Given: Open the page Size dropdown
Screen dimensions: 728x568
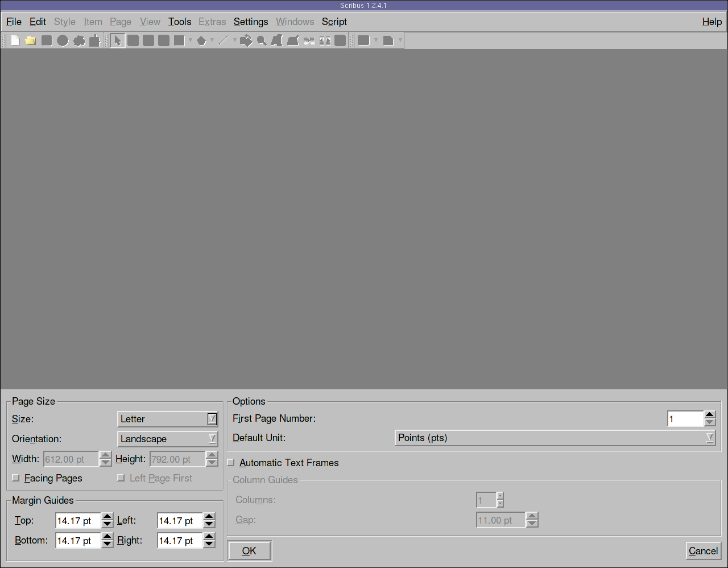Looking at the screenshot, I should pos(167,419).
